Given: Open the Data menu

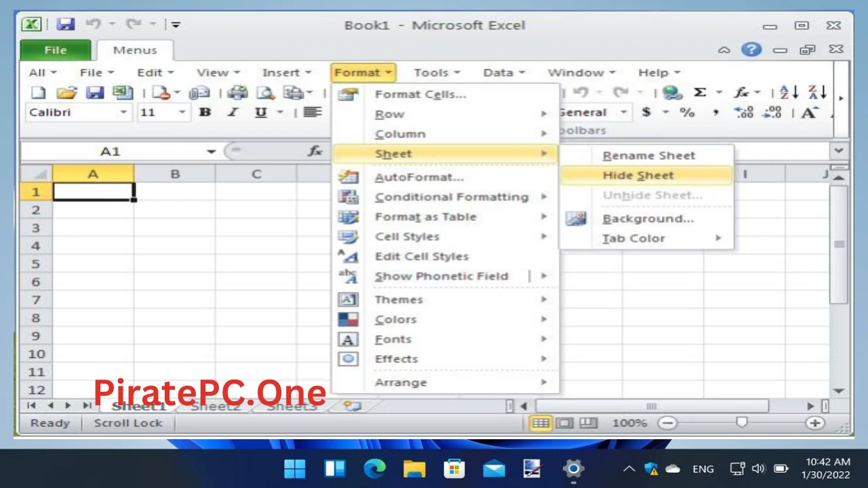Looking at the screenshot, I should (x=504, y=73).
